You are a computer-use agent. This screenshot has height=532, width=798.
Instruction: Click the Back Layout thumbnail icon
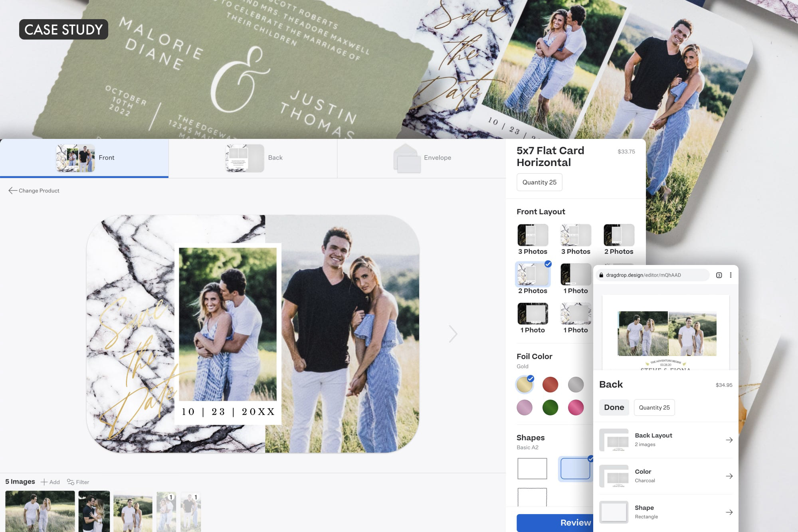pos(614,440)
